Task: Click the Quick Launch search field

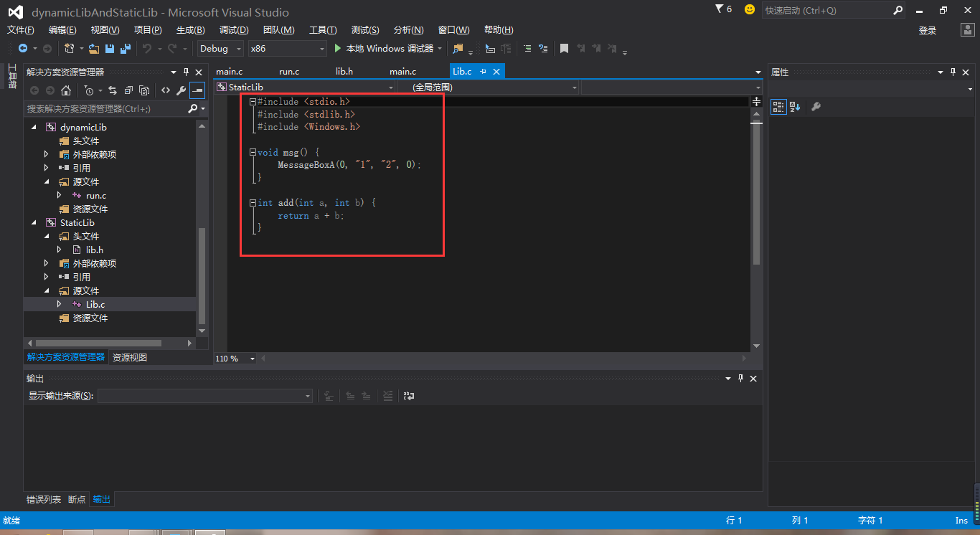Action: coord(826,11)
